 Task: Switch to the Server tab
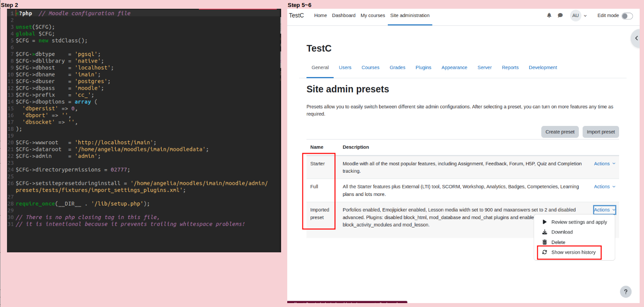(x=484, y=67)
